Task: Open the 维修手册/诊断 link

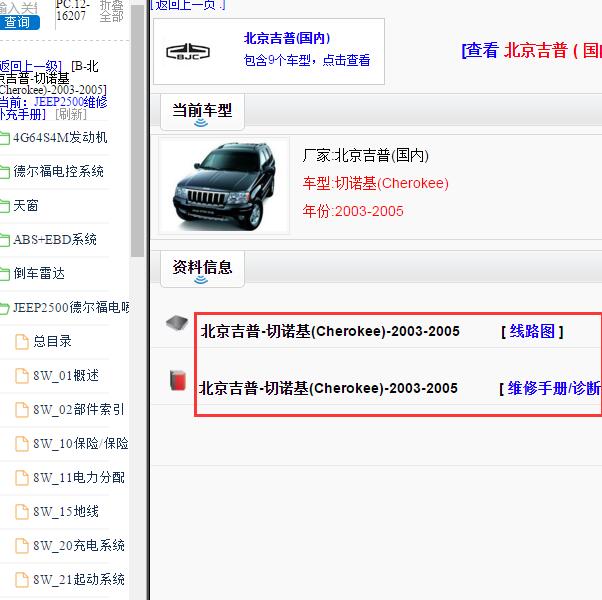Action: pos(554,388)
